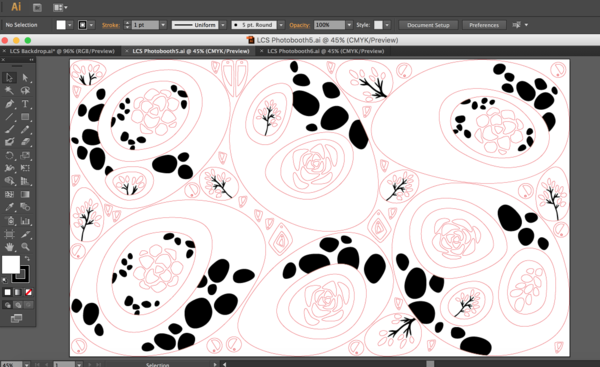
Task: Reset to default fill and stroke
Action: [5, 281]
